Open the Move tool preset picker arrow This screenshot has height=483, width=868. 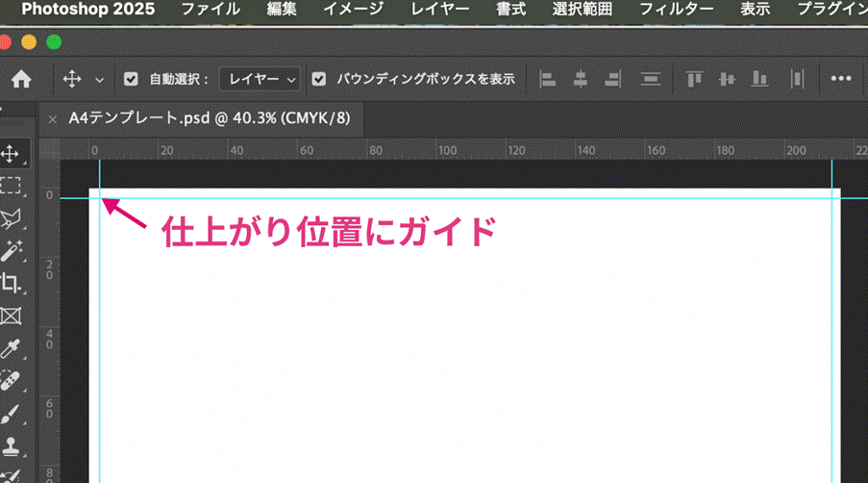(x=99, y=80)
